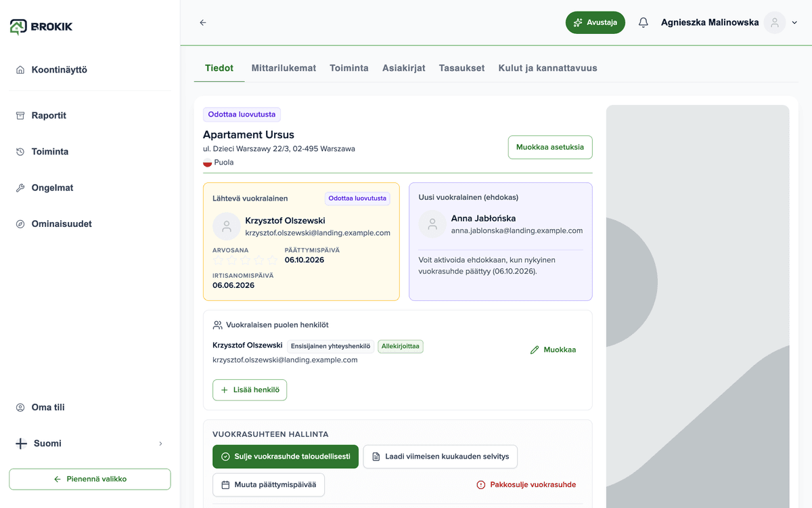Click Avustaja assistant button
The height and width of the screenshot is (508, 812).
click(595, 22)
